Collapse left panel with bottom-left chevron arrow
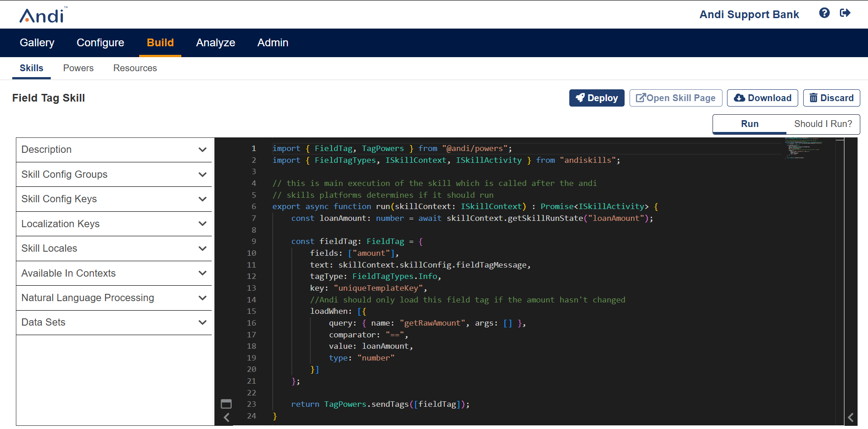This screenshot has height=429, width=868. [227, 417]
